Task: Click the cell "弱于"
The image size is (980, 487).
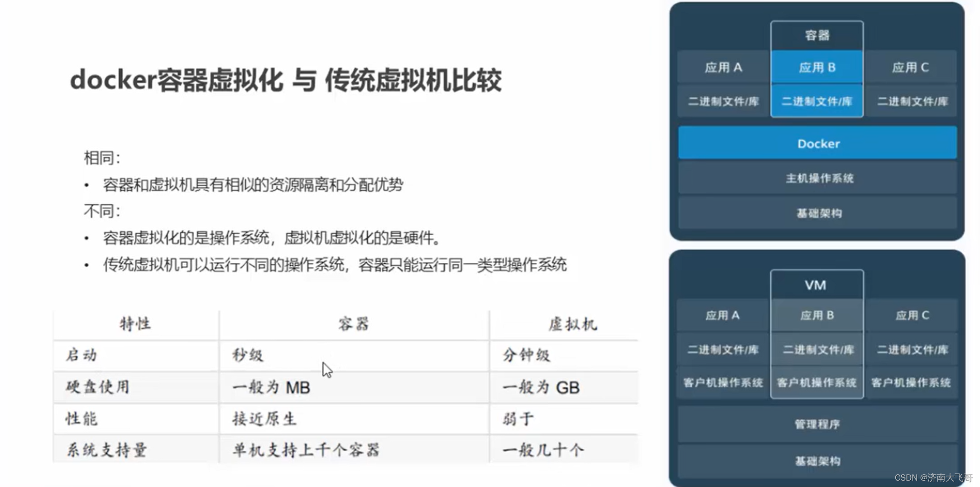Action: [x=518, y=419]
